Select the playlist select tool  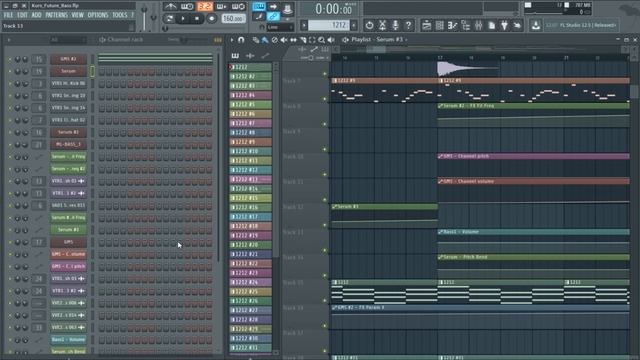pyautogui.click(x=312, y=40)
